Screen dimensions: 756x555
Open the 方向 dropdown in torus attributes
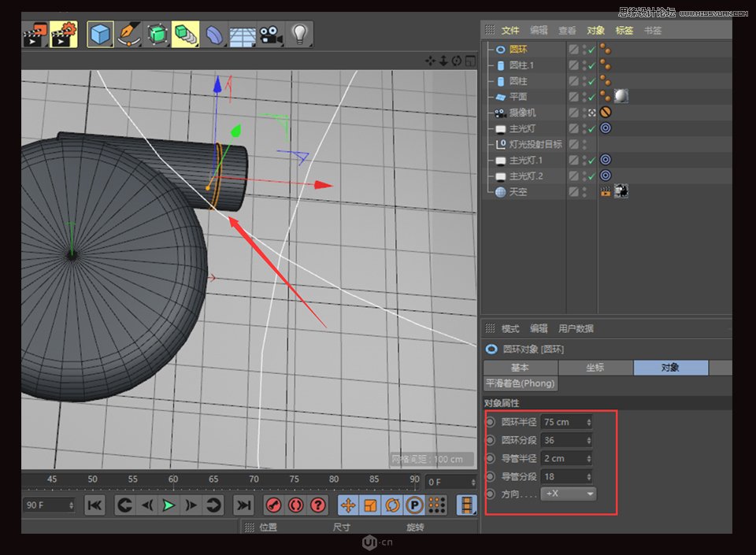coord(570,494)
